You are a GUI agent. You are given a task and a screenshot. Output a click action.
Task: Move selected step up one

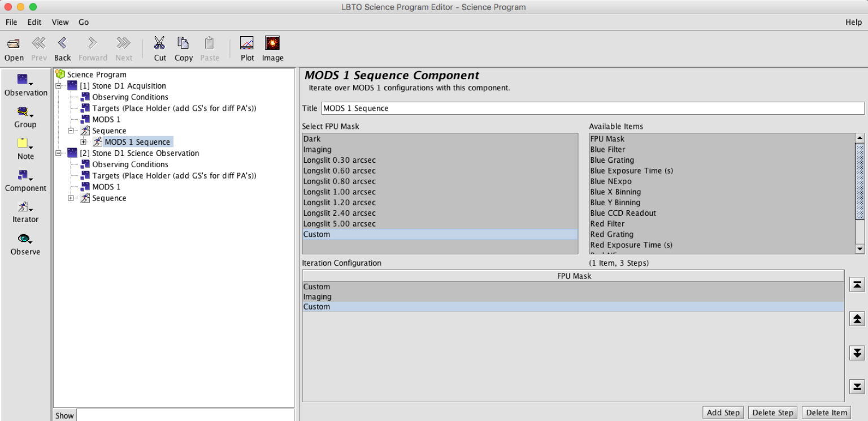pyautogui.click(x=857, y=319)
